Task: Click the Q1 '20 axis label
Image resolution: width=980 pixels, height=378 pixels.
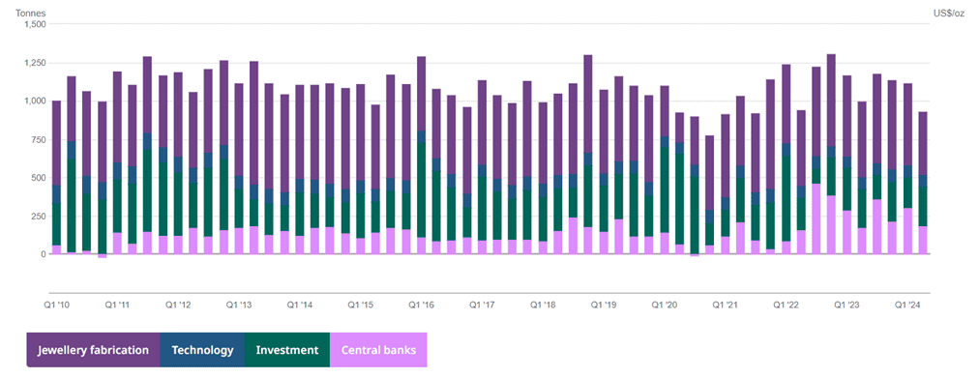Action: (665, 305)
